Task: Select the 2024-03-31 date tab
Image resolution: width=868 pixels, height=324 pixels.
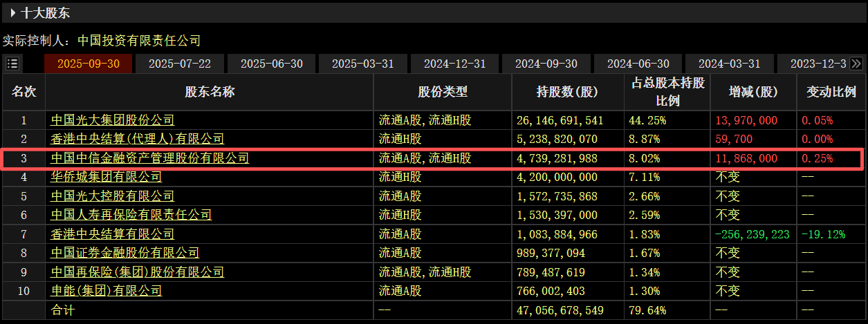Action: tap(729, 64)
